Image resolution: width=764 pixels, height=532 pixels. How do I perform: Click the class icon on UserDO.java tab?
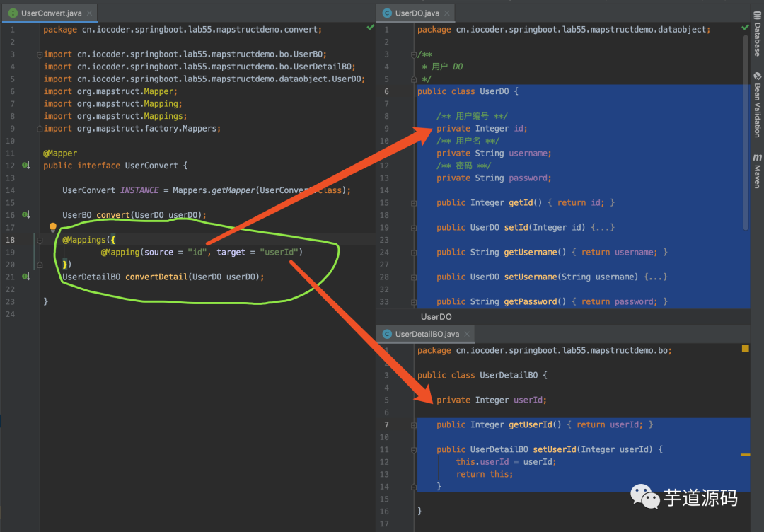[x=387, y=13]
